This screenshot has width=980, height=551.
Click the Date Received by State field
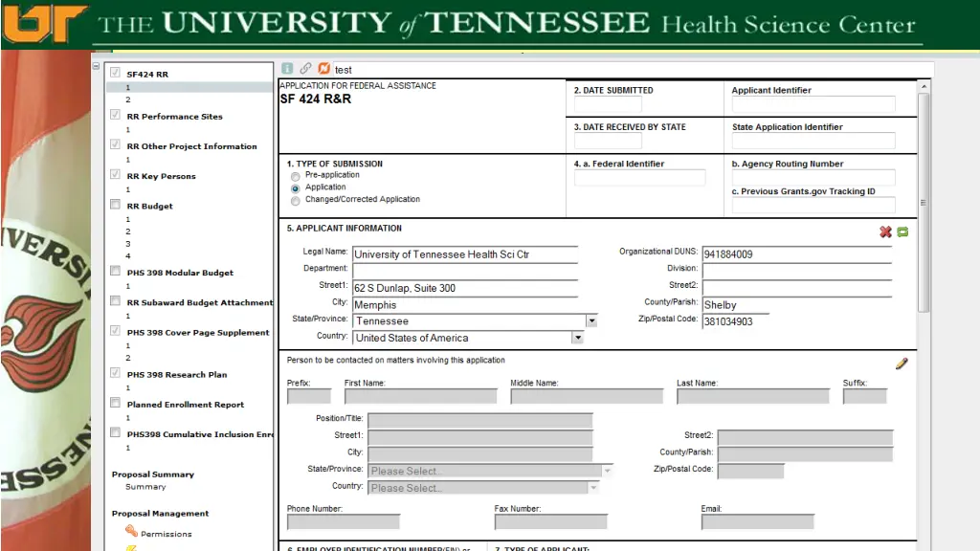coord(608,142)
